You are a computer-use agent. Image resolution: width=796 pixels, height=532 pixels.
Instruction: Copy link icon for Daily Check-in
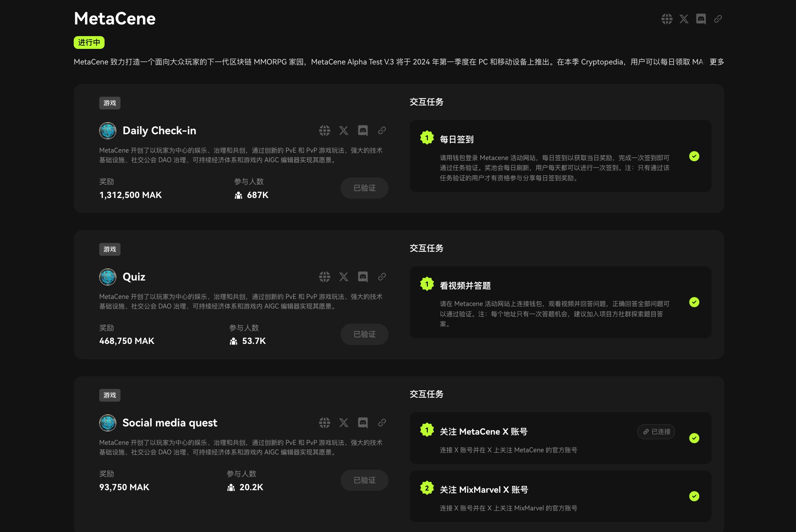382,130
